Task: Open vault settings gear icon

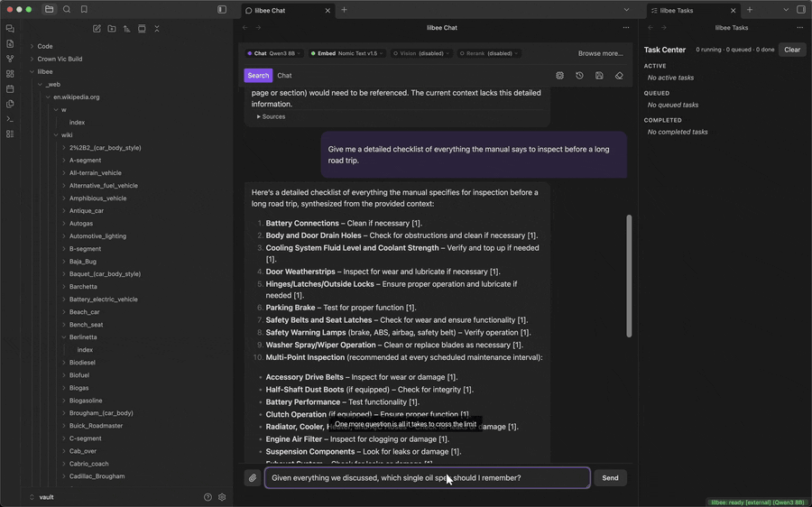Action: [x=222, y=497]
